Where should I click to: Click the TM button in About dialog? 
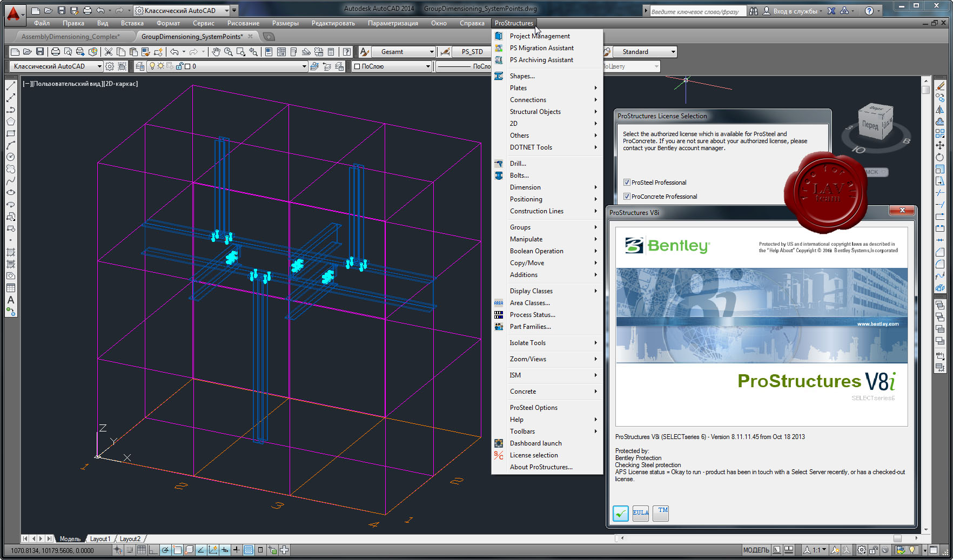(x=661, y=514)
